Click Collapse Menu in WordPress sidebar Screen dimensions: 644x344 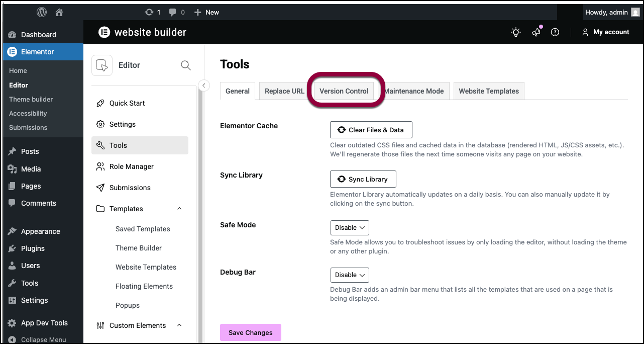43,339
